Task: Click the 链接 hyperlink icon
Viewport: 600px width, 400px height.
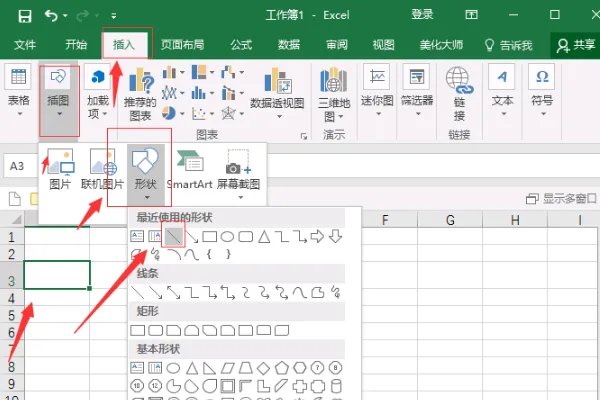Action: [459, 94]
